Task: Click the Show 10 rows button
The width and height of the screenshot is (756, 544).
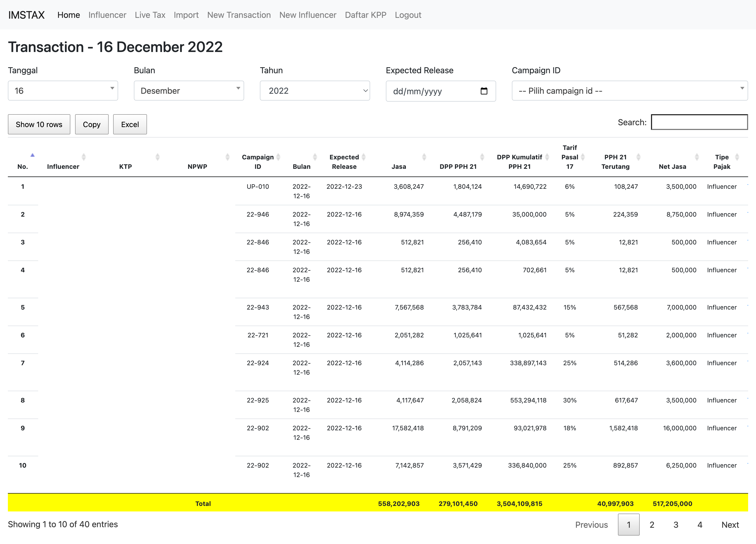Action: coord(39,124)
